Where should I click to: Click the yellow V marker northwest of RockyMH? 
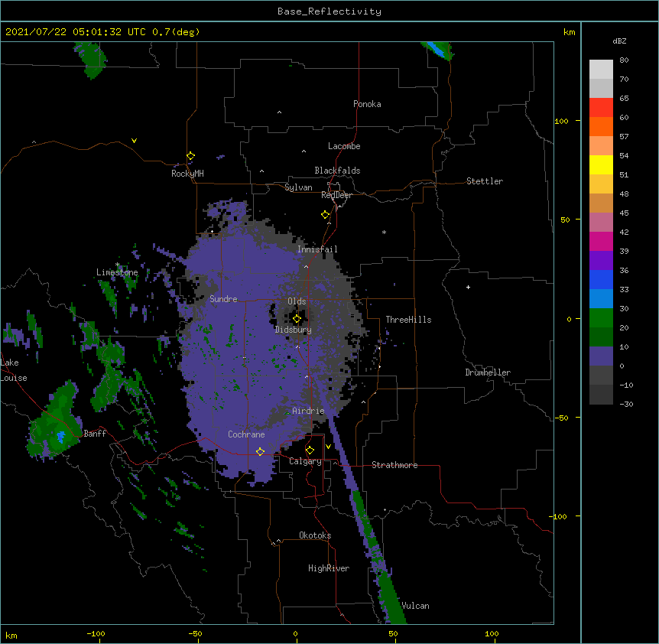(x=134, y=141)
